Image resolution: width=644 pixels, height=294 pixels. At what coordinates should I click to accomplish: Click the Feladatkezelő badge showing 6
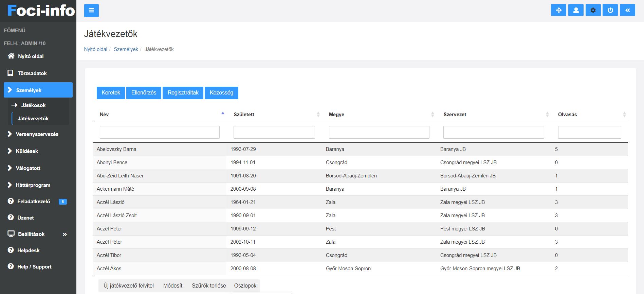pos(63,202)
